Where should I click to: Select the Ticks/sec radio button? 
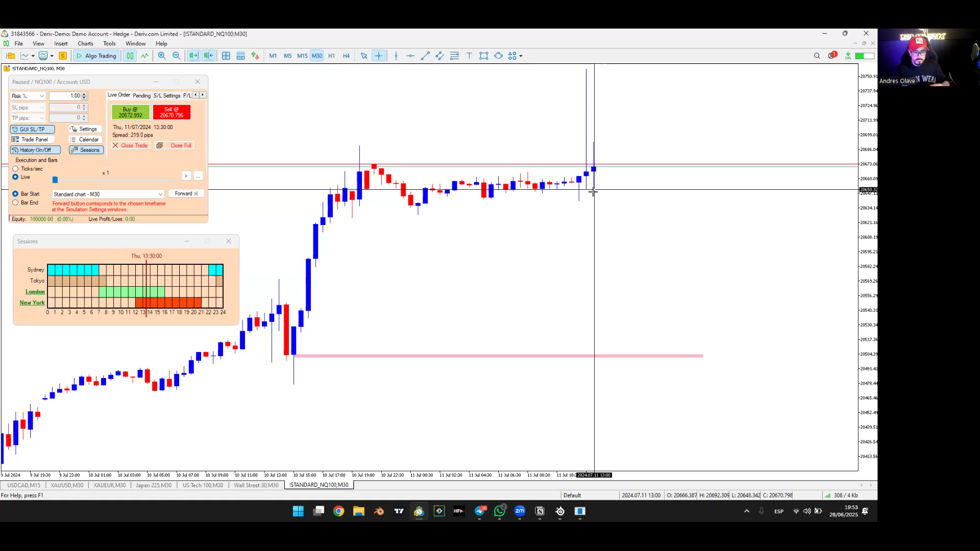16,169
